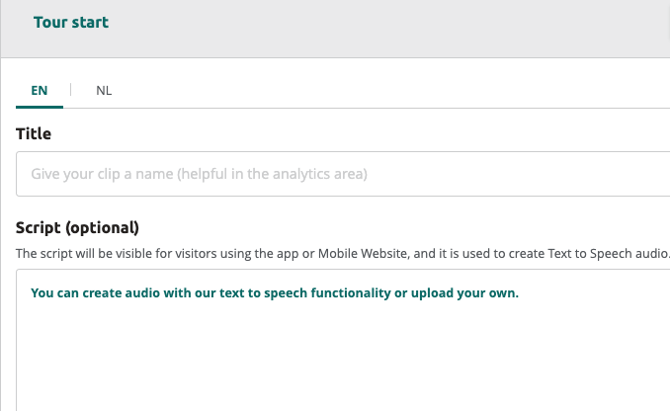
Task: Click the Script (optional) label
Action: click(x=77, y=227)
